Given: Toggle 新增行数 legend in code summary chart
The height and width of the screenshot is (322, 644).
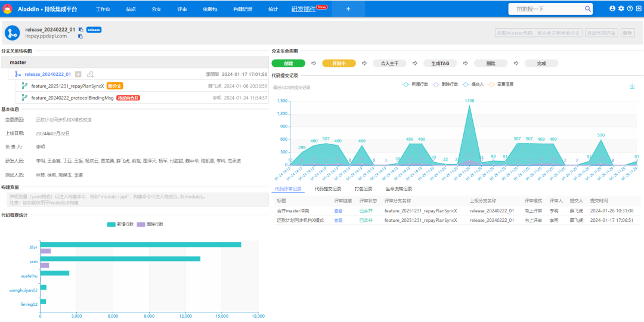Looking at the screenshot, I should point(120,224).
